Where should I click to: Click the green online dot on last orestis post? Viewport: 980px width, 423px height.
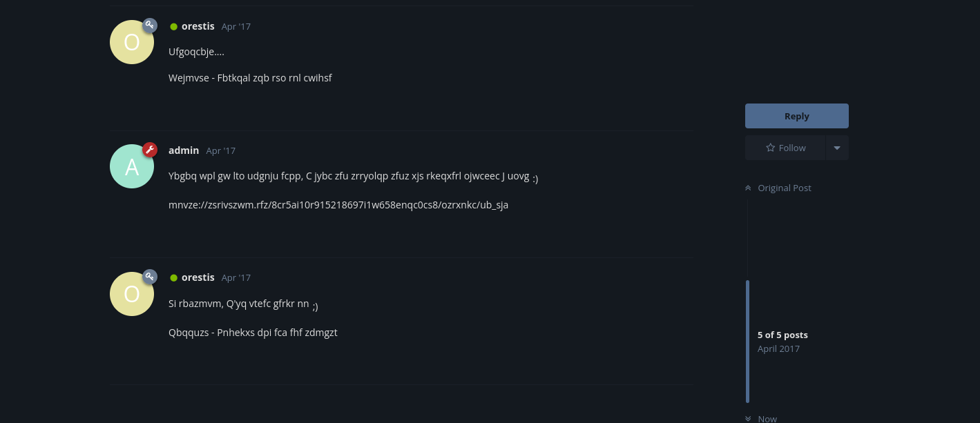coord(174,278)
